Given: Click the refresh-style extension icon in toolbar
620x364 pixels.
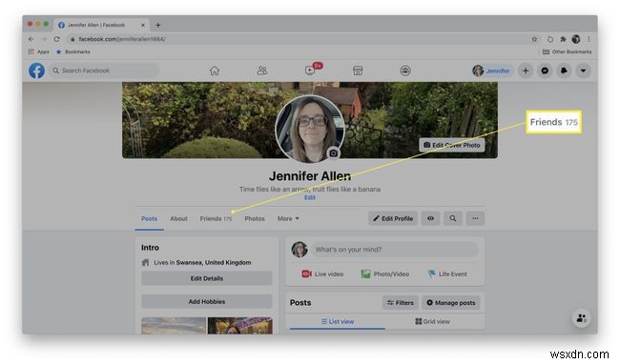Looking at the screenshot, I should tap(550, 39).
